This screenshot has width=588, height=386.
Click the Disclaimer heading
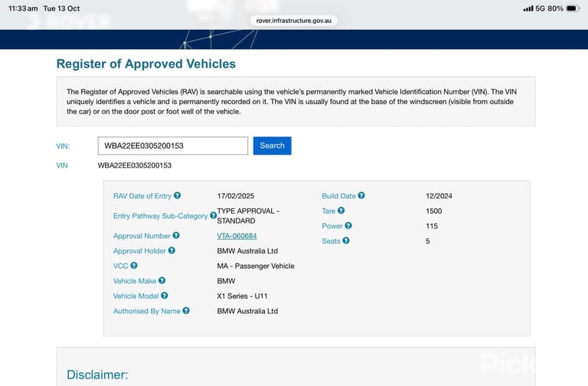click(x=97, y=375)
